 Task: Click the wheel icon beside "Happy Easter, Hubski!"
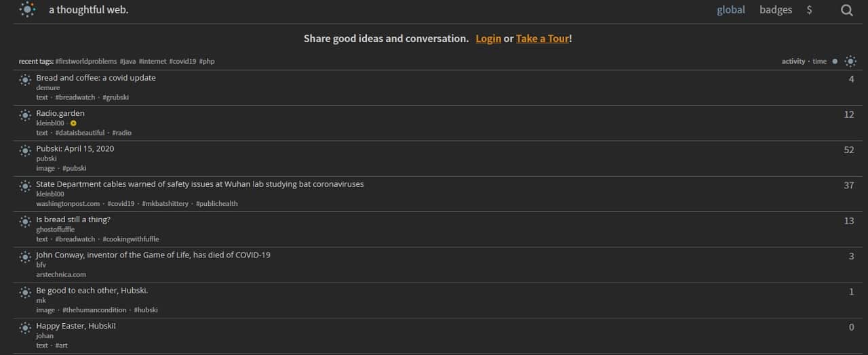[25, 328]
